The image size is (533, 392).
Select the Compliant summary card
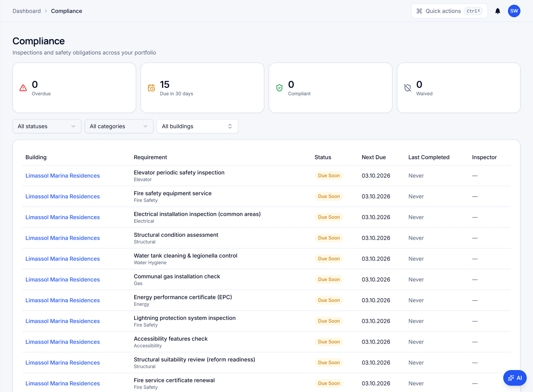[x=331, y=88]
